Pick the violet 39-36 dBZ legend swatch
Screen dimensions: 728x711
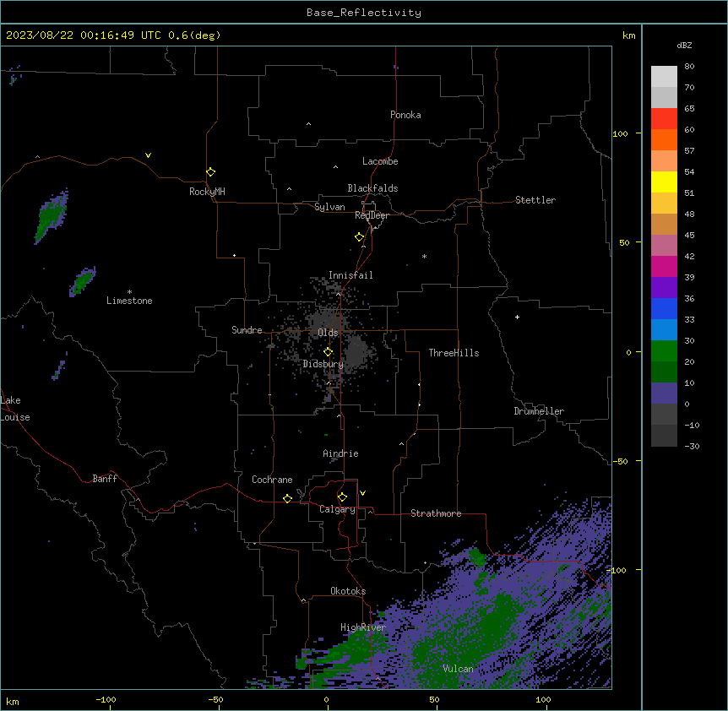(664, 288)
